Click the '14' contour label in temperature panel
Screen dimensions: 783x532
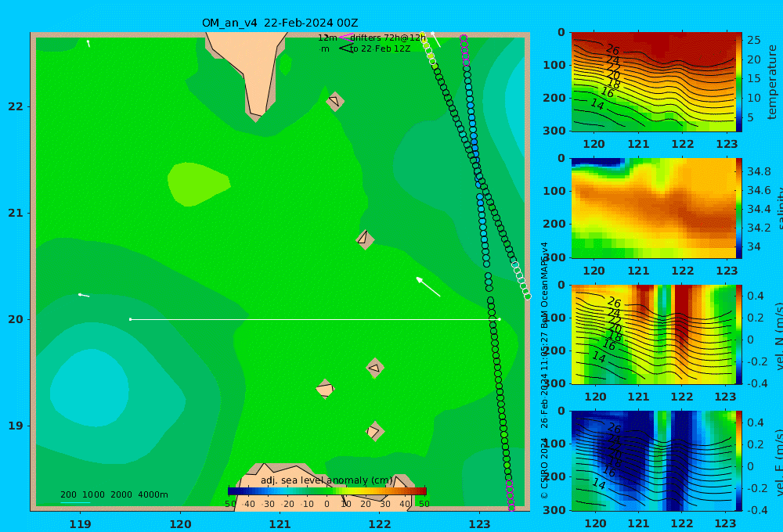(x=597, y=104)
